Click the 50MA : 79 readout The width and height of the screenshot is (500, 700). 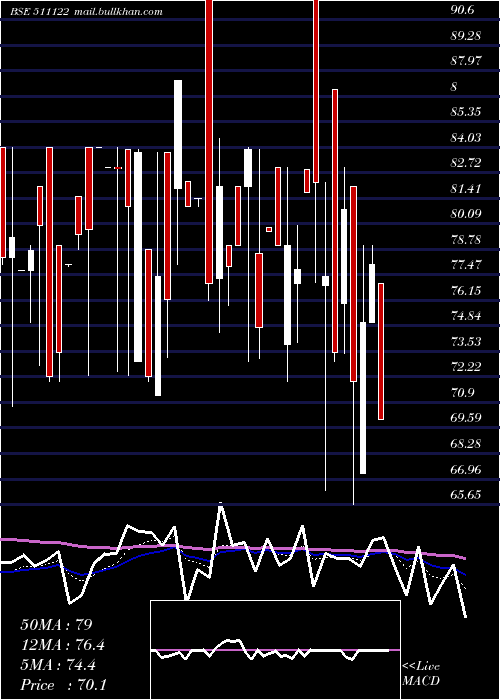click(57, 625)
